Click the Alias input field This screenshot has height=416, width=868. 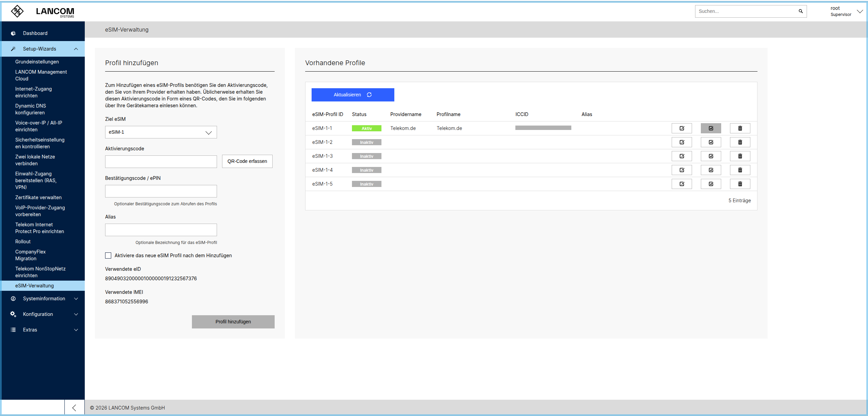161,230
